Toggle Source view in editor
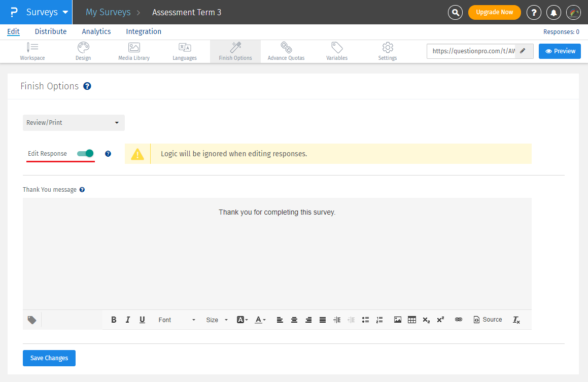Viewport: 588px width, 382px height. coord(488,320)
